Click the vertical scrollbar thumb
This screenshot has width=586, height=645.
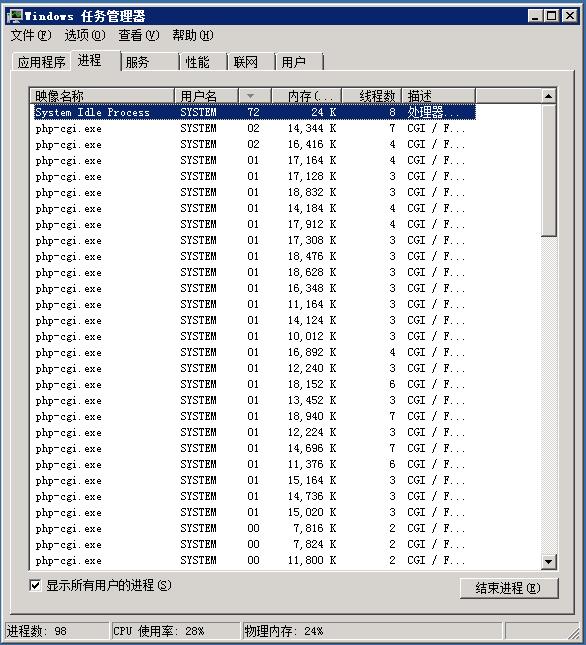point(548,170)
